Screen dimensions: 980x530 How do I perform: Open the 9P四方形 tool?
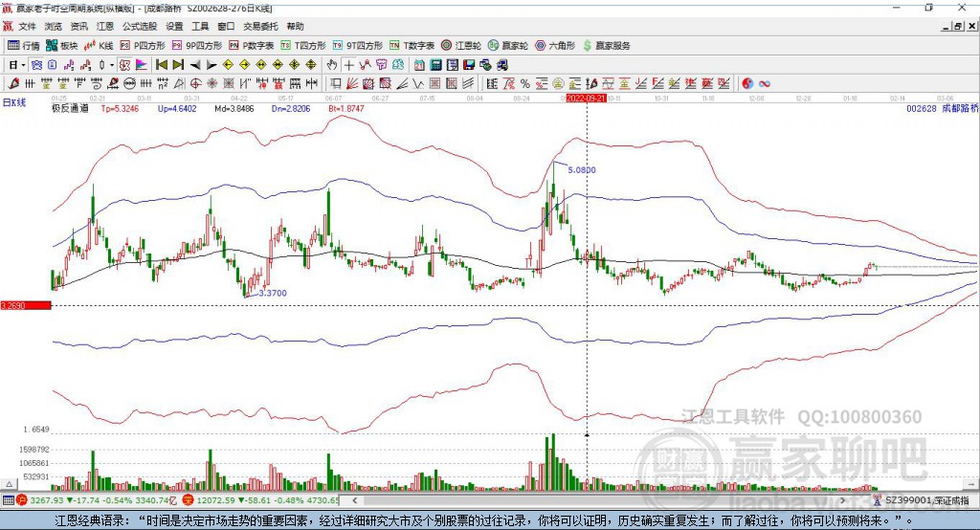[x=197, y=46]
